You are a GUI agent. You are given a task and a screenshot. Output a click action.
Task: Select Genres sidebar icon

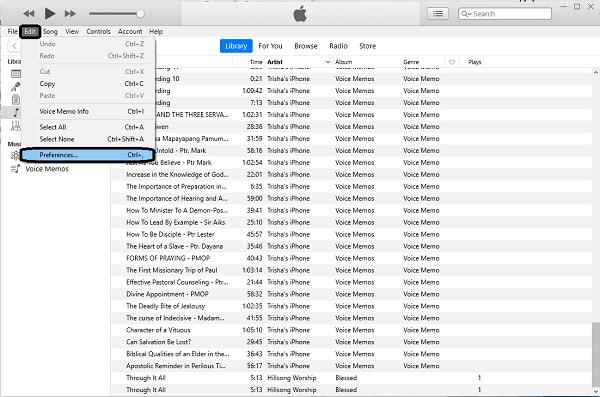pos(16,126)
